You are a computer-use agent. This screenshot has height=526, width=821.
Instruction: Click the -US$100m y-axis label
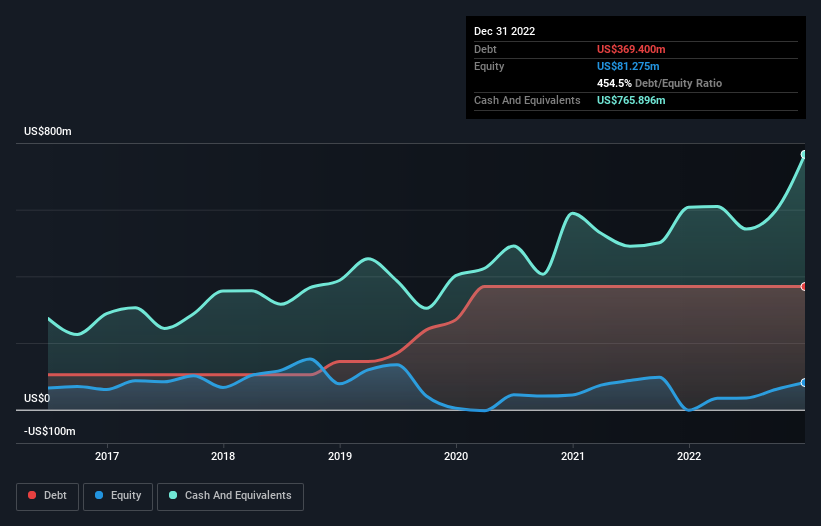(49, 431)
